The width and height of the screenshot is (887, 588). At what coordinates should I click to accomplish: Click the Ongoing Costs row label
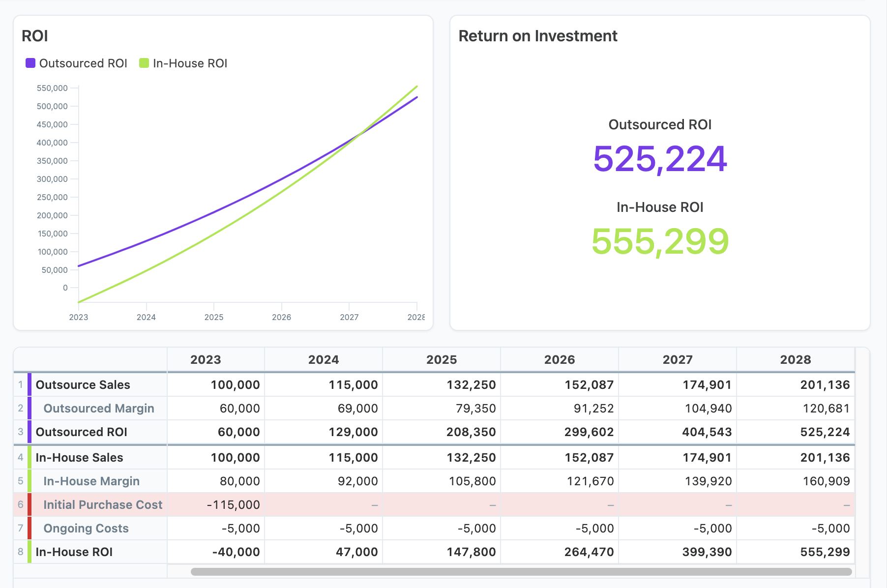[86, 529]
